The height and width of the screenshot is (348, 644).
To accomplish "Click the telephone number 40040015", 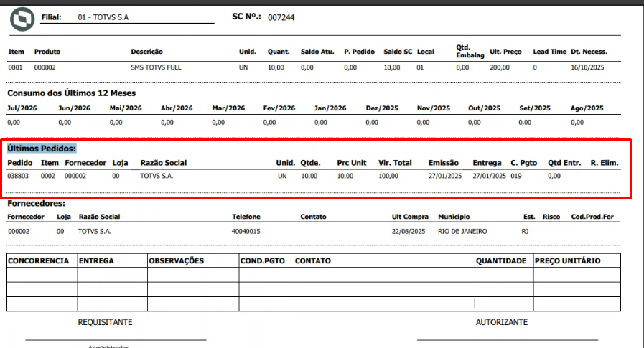I will pos(246,232).
